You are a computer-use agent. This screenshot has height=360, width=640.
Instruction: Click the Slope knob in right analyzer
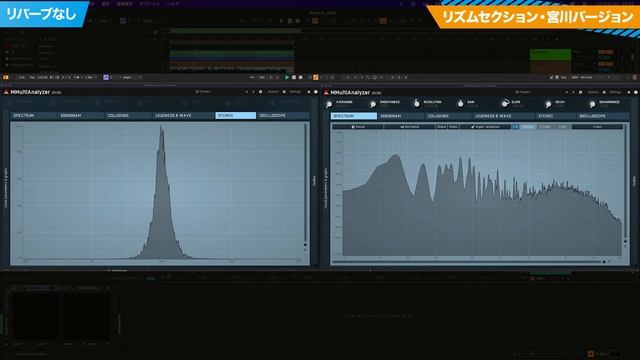coord(505,104)
